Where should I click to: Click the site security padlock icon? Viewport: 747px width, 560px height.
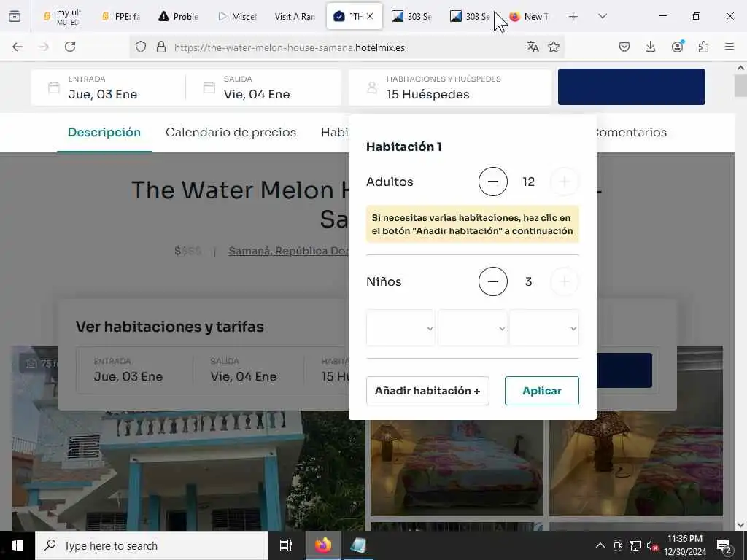tap(161, 47)
